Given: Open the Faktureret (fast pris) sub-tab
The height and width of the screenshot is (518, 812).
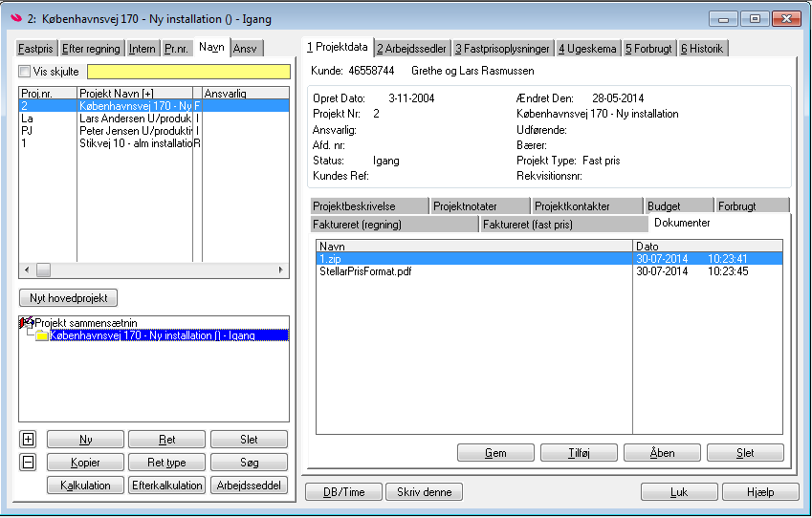Looking at the screenshot, I should (x=564, y=224).
